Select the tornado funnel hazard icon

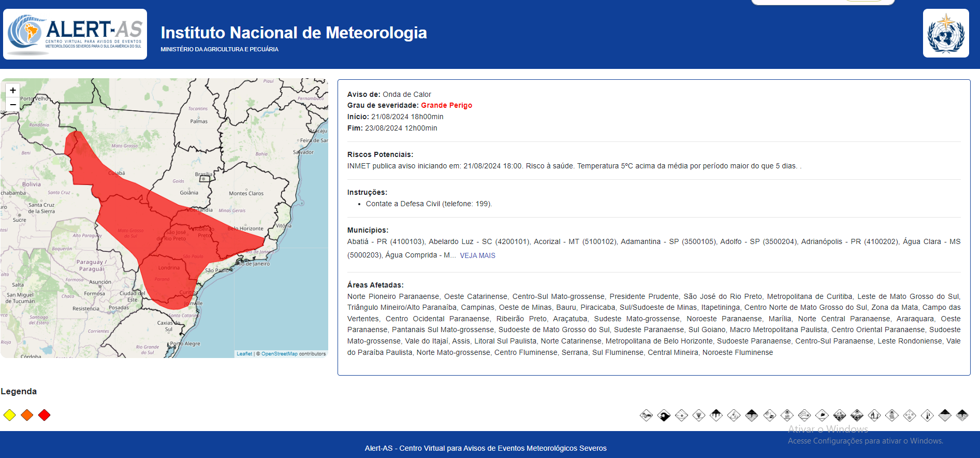(699, 415)
